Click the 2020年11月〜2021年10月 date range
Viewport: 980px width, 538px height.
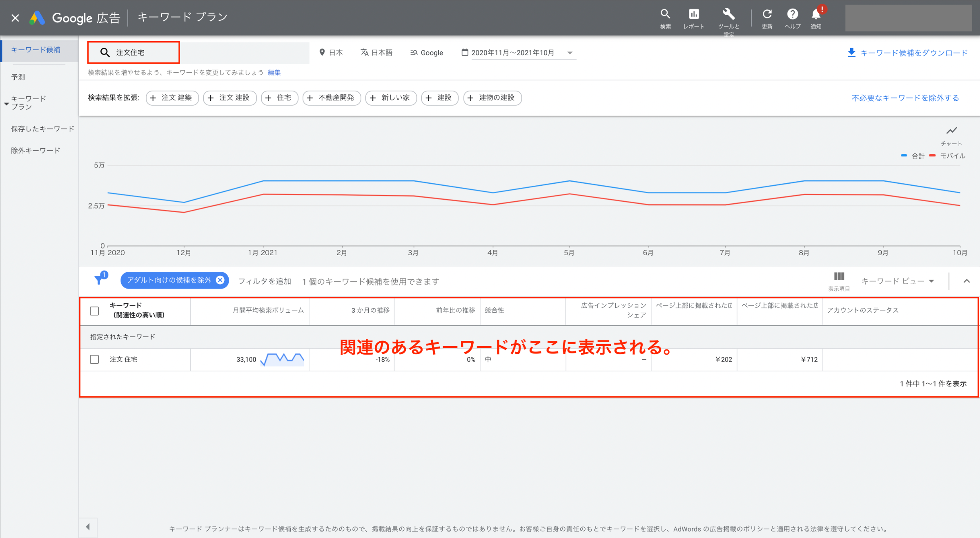coord(512,52)
